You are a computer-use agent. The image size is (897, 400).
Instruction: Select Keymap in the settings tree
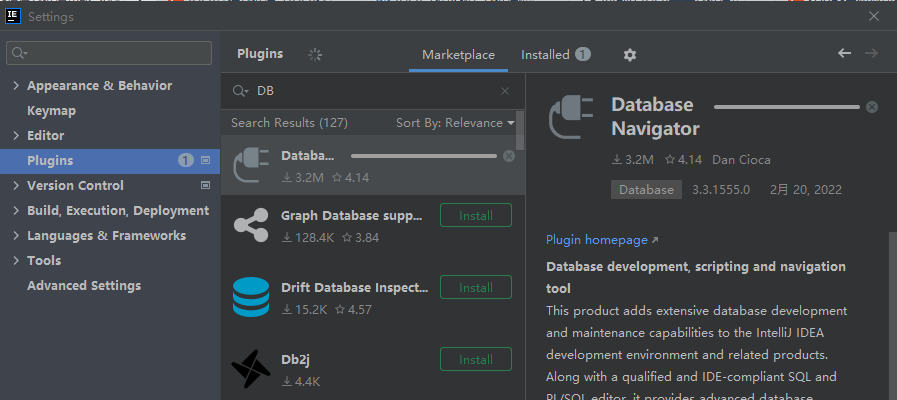click(51, 111)
